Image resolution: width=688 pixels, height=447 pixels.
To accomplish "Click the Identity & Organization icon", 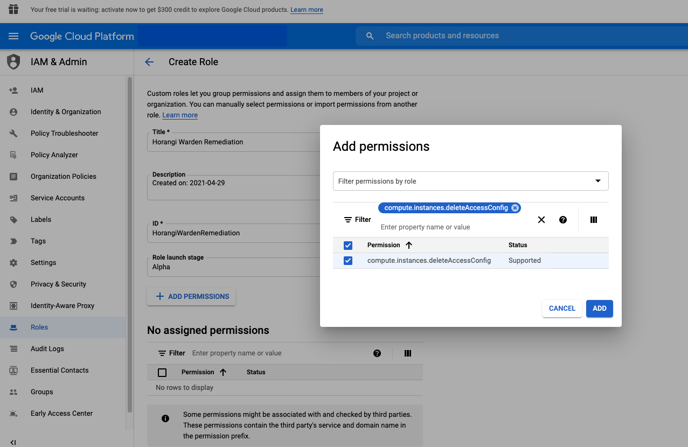I will pyautogui.click(x=14, y=112).
